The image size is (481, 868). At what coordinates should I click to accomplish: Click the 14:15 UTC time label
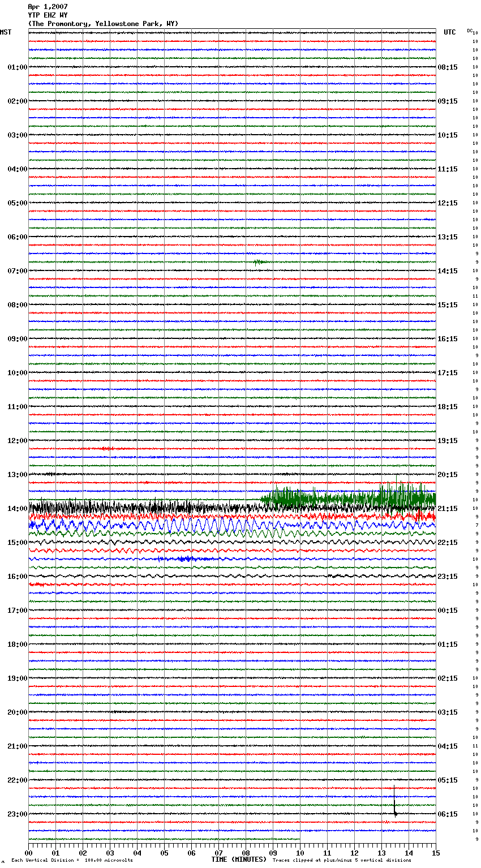[448, 271]
